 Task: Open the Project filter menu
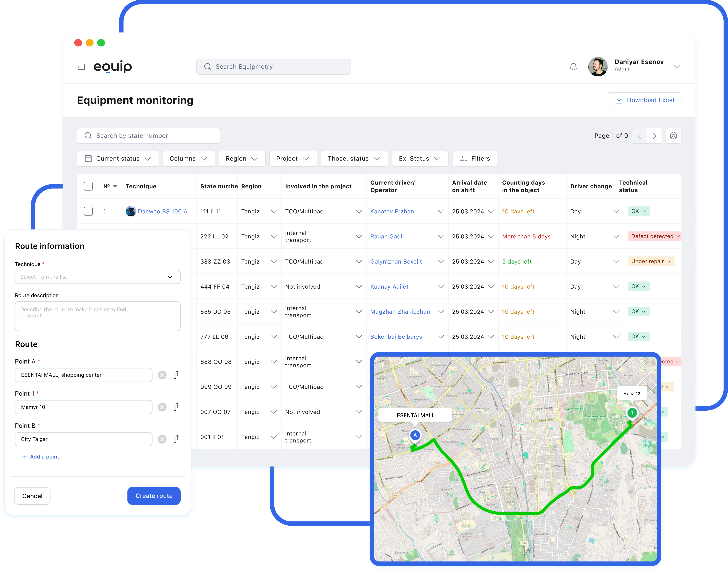tap(293, 159)
